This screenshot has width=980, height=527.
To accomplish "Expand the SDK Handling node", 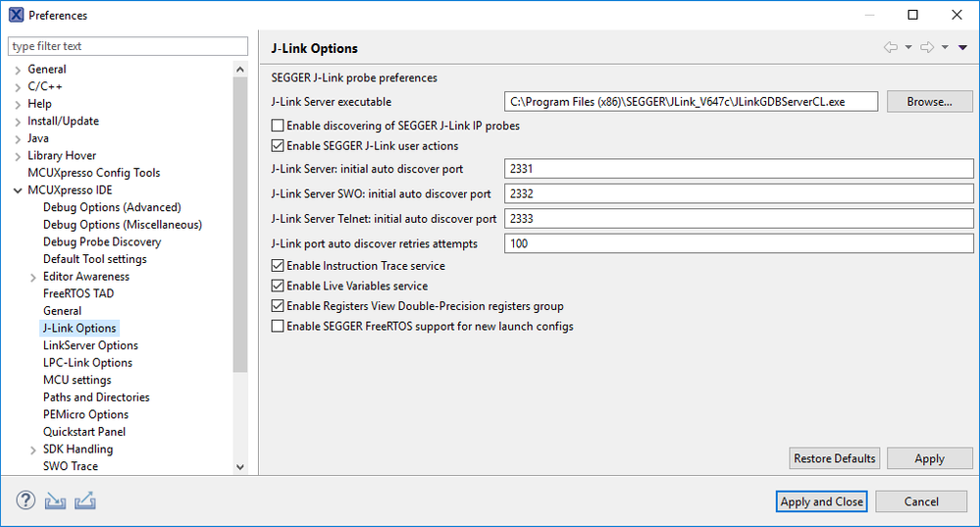I will click(33, 449).
